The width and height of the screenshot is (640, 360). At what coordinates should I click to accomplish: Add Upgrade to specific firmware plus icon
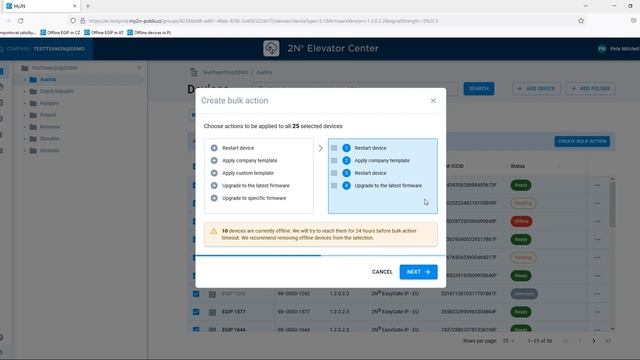(x=214, y=198)
